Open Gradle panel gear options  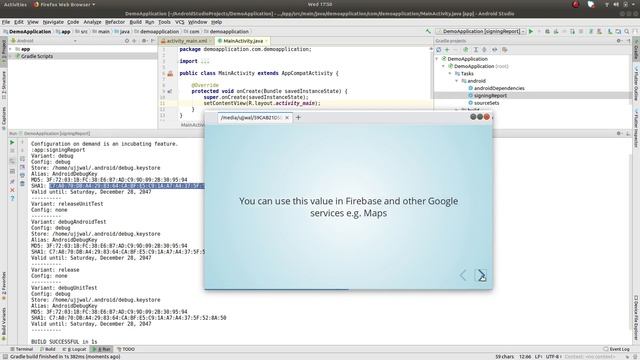click(x=619, y=41)
